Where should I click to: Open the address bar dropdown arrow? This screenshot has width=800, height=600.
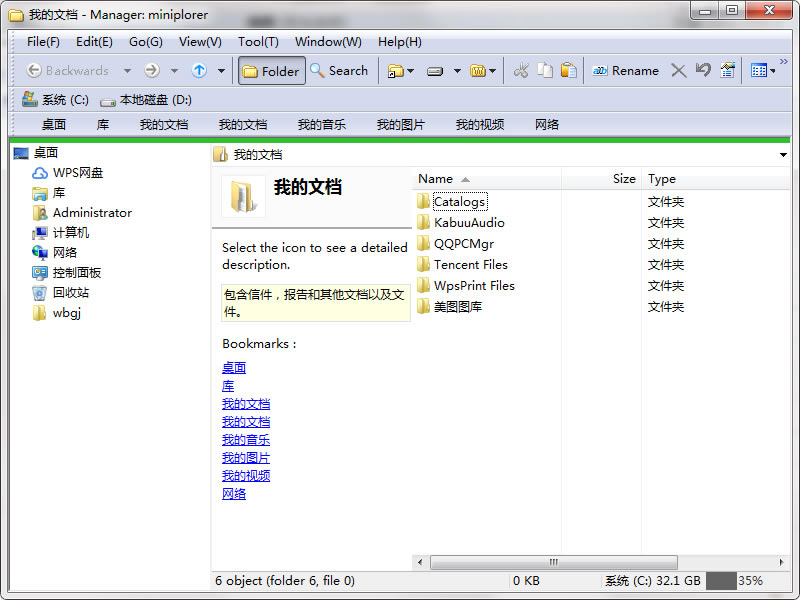tap(782, 154)
